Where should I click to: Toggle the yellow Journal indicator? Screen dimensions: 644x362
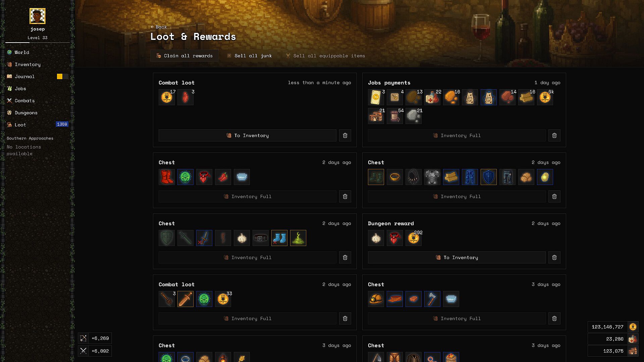tap(60, 76)
